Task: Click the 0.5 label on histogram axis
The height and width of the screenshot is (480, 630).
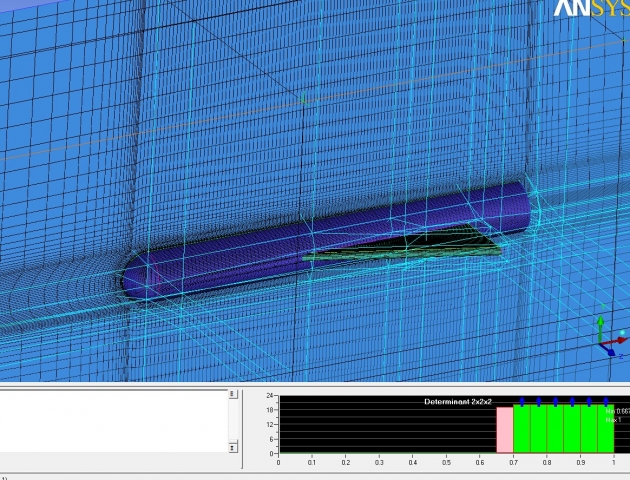Action: 446,462
